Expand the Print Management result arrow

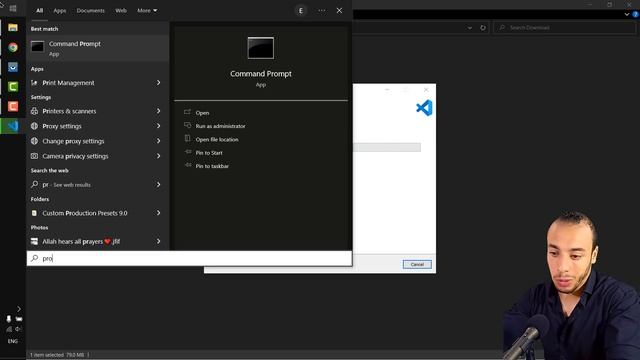pos(158,83)
